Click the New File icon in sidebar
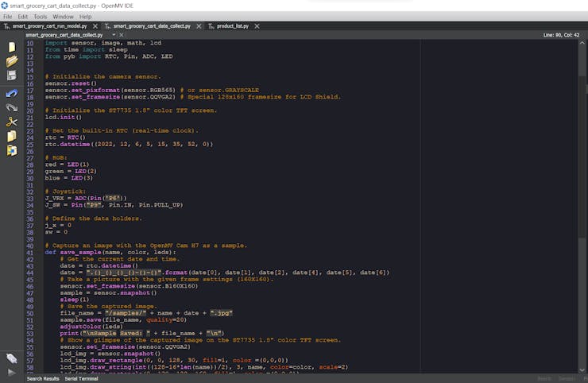 point(11,48)
